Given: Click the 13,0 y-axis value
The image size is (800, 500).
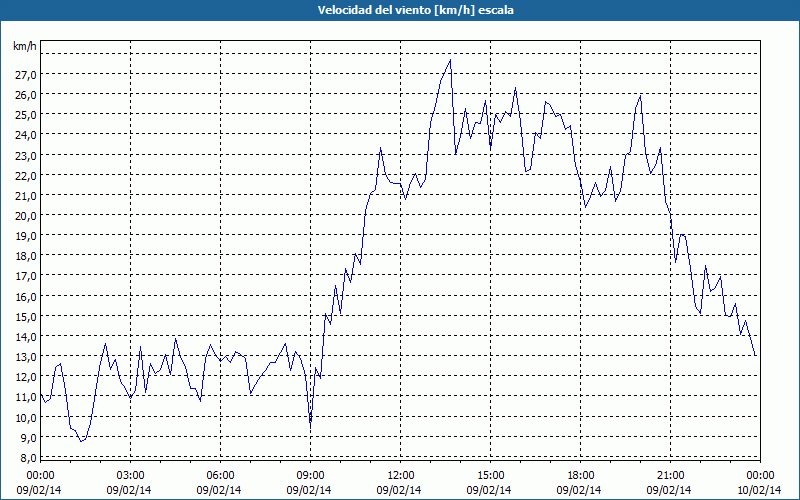Looking at the screenshot, I should tap(26, 357).
